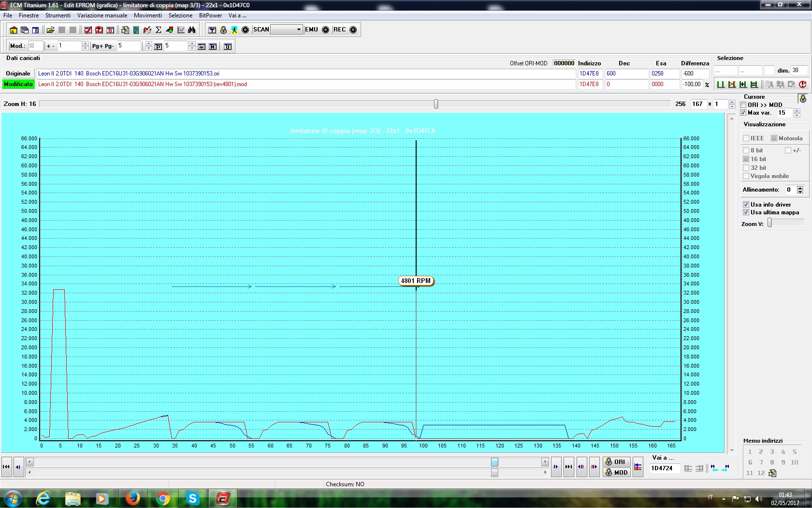The height and width of the screenshot is (508, 812).
Task: Click the open folder icon
Action: click(x=50, y=30)
